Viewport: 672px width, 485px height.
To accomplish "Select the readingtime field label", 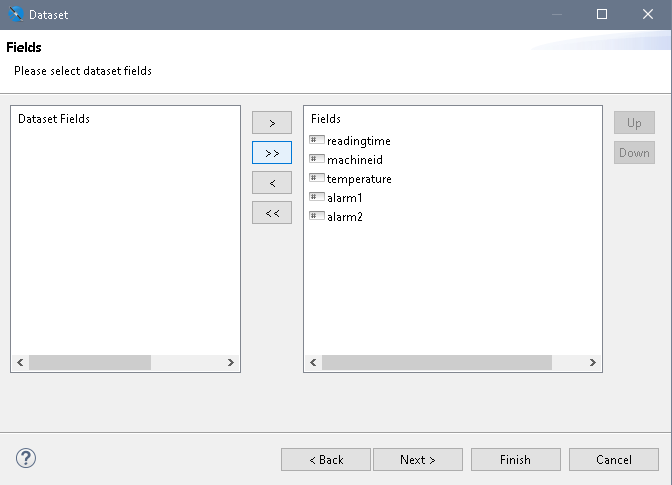I will click(359, 141).
